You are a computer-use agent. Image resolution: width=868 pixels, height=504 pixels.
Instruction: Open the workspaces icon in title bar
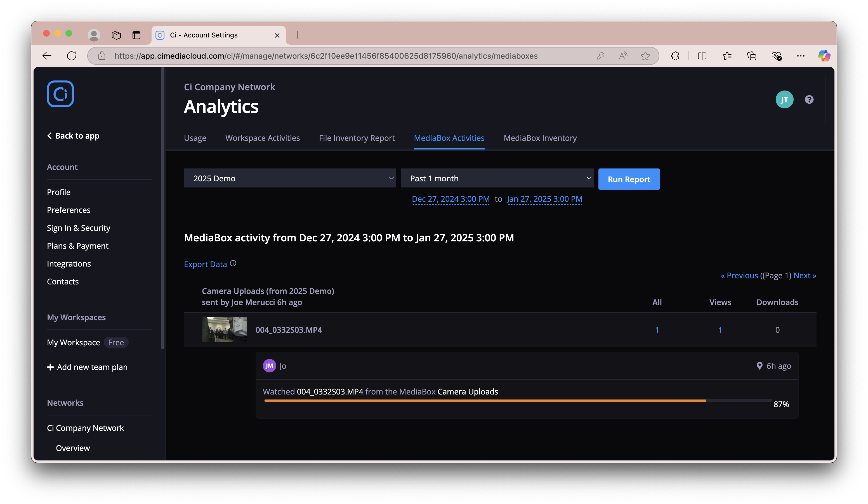pyautogui.click(x=116, y=35)
